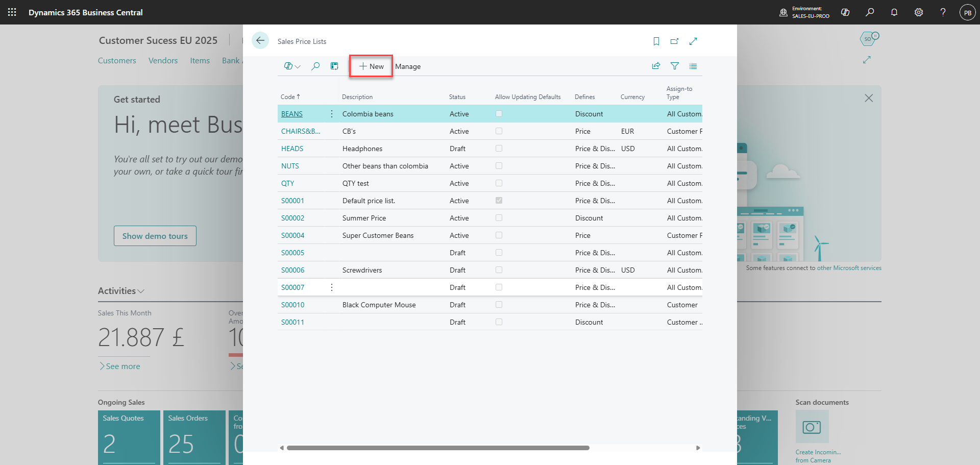Open the Status column header menu
Screen dimensions: 980x465
(x=457, y=97)
